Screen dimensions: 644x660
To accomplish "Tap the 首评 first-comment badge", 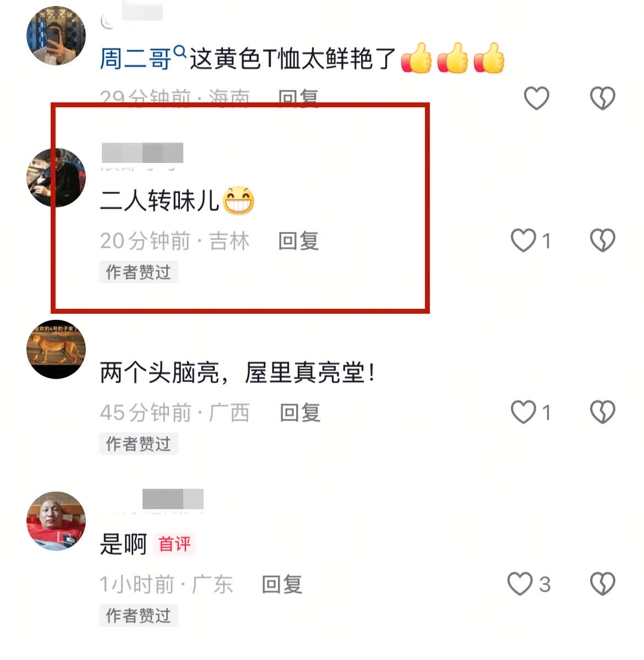I will pos(174,544).
